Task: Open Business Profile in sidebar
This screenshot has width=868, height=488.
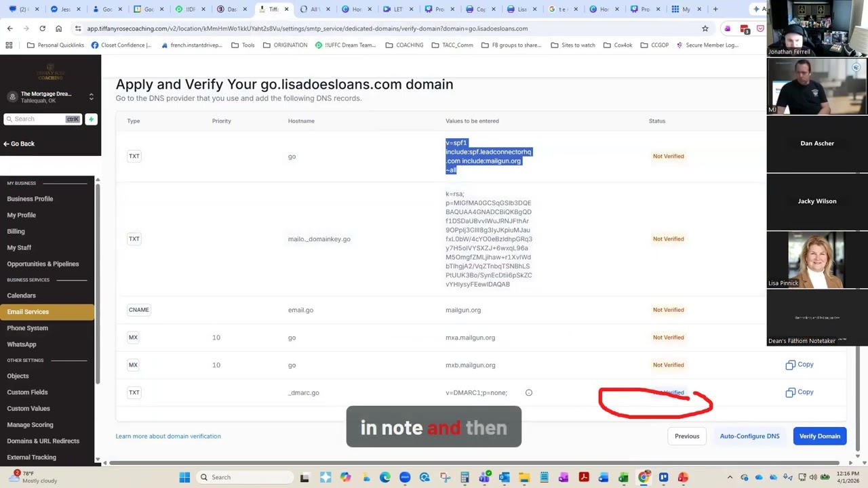Action: 30,199
